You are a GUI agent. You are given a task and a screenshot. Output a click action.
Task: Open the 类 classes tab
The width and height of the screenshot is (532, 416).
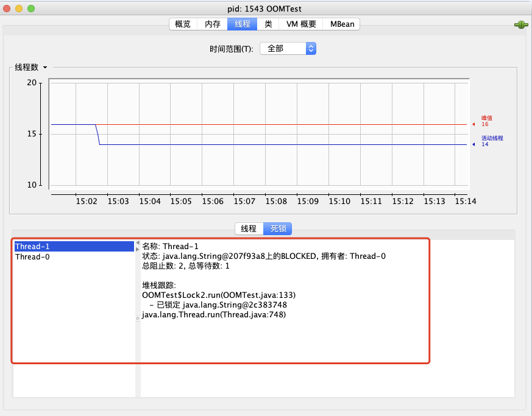[268, 24]
